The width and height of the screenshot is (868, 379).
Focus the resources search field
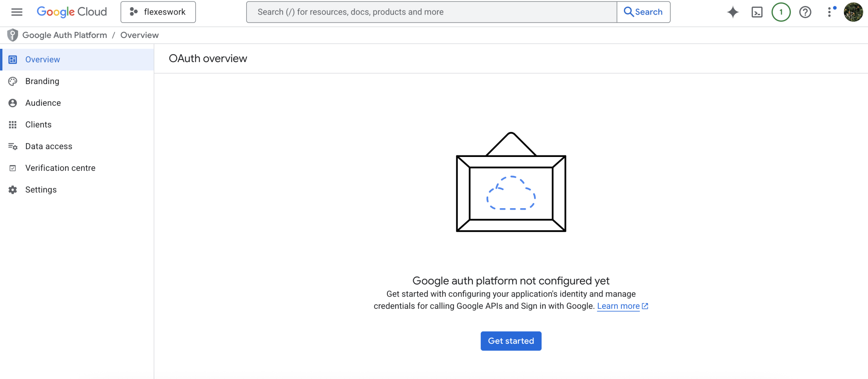click(x=431, y=12)
